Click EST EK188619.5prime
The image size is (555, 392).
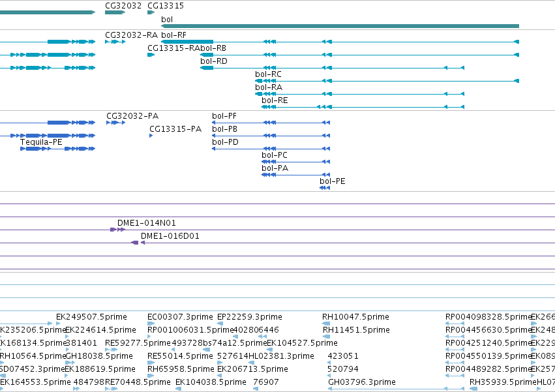[x=100, y=369]
